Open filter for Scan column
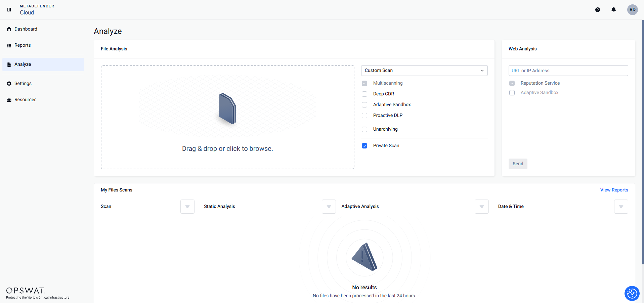This screenshot has height=303, width=644. 187,207
